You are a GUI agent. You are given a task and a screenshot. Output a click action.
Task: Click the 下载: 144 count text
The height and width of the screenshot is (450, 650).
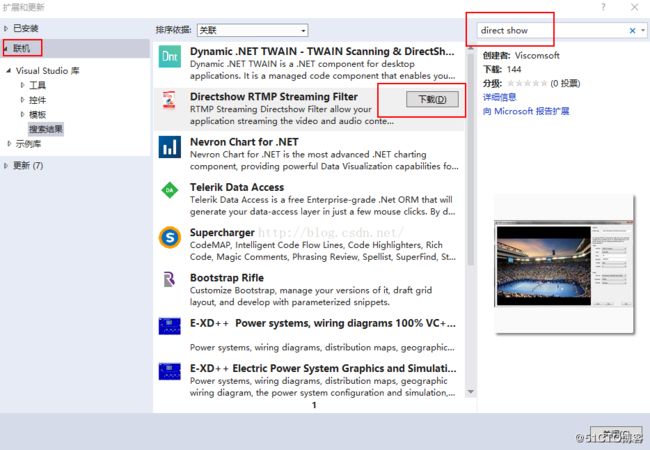pos(502,69)
